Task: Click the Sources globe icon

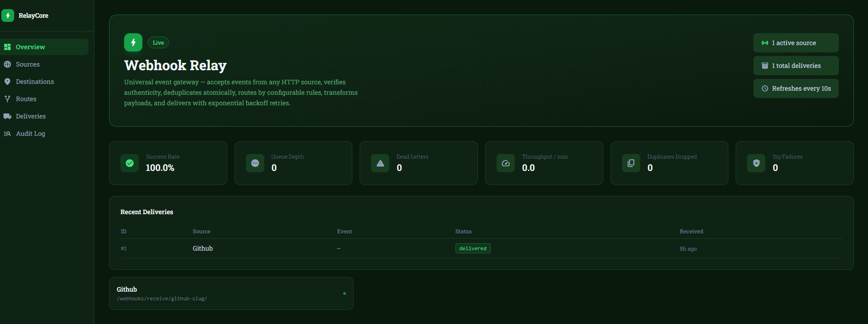Action: click(7, 64)
